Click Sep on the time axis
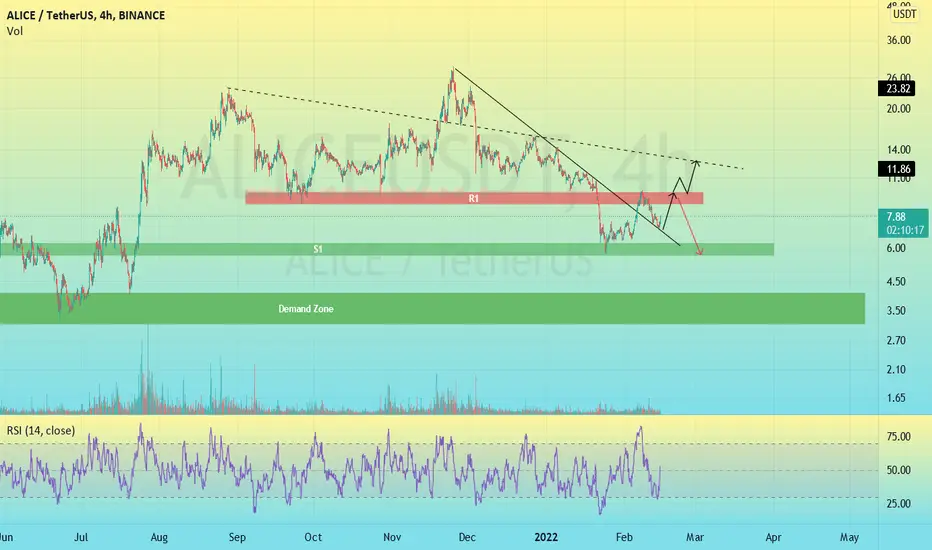The height and width of the screenshot is (550, 932). coord(237,537)
